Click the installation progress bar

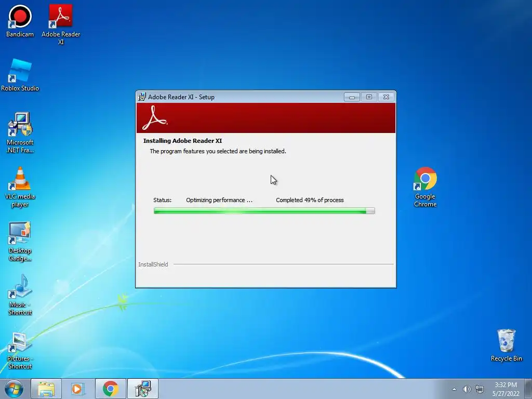(264, 211)
